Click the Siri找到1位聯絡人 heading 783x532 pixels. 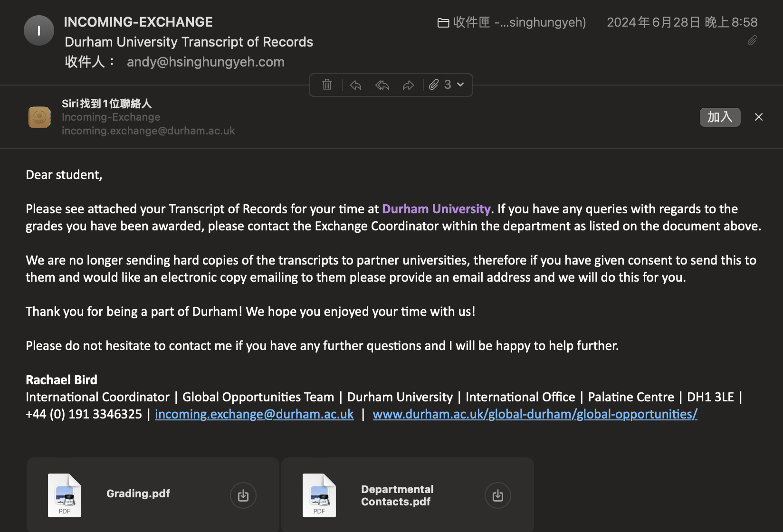pos(107,104)
